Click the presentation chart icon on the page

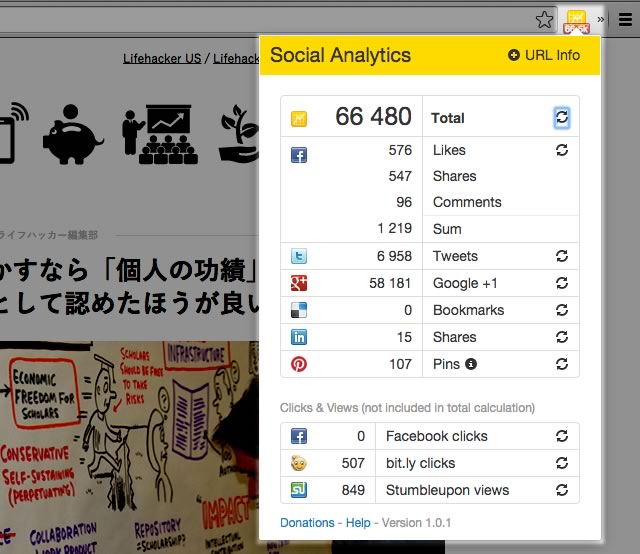[x=160, y=134]
